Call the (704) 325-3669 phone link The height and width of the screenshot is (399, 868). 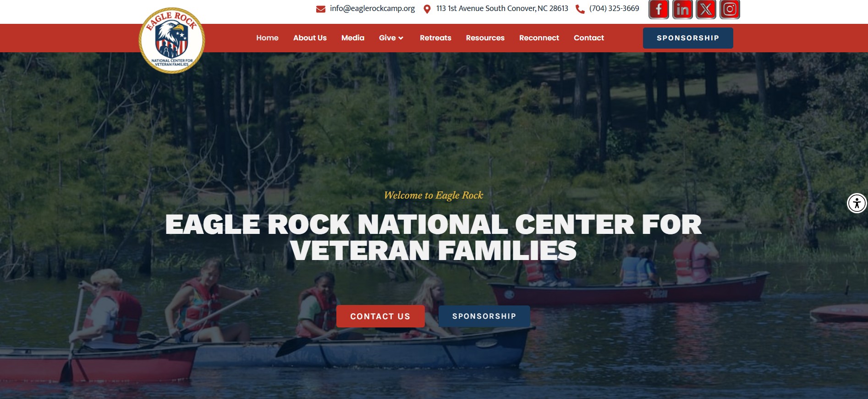(x=614, y=9)
